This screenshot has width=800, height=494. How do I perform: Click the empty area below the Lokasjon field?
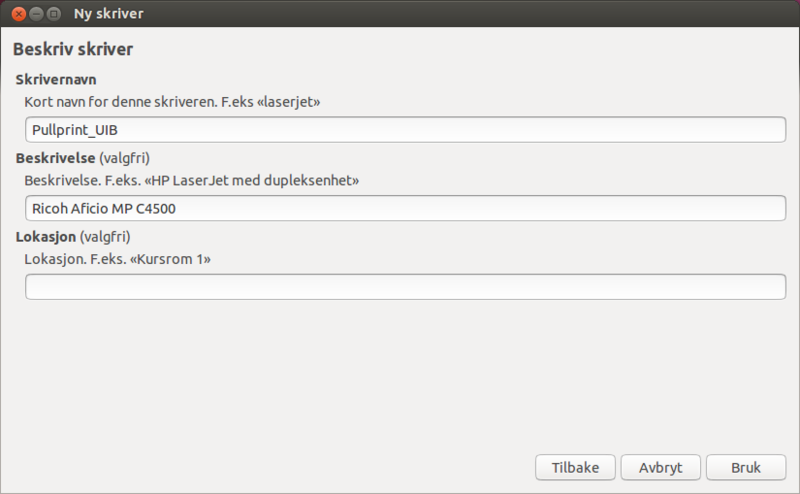400,380
